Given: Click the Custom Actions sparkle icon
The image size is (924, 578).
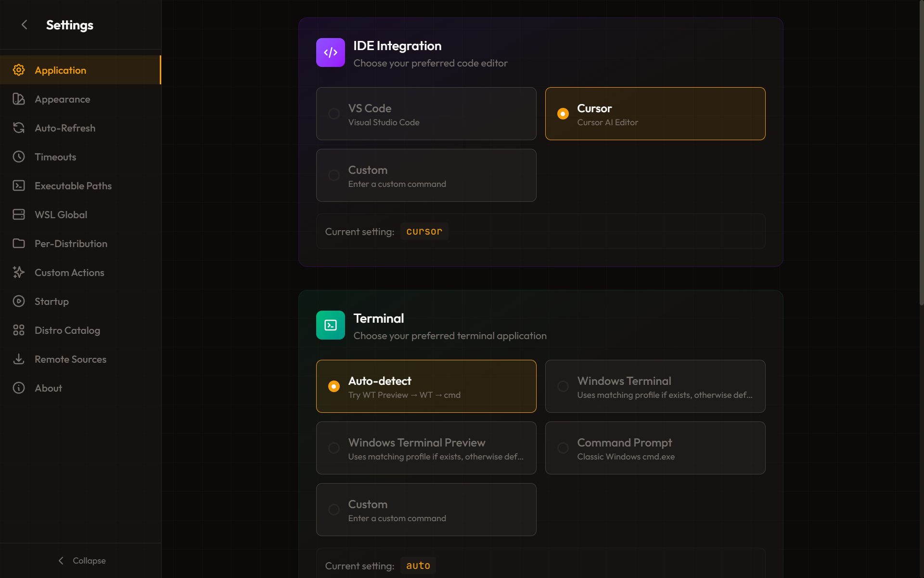Looking at the screenshot, I should [19, 273].
